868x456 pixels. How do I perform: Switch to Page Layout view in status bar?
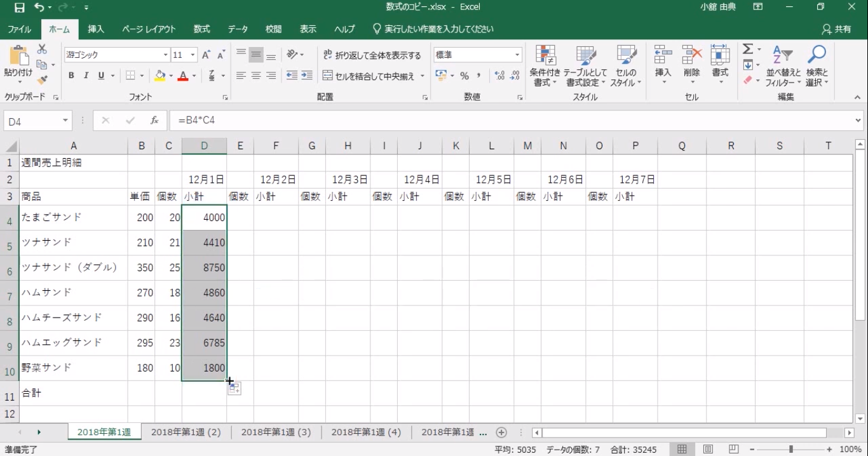pos(708,449)
